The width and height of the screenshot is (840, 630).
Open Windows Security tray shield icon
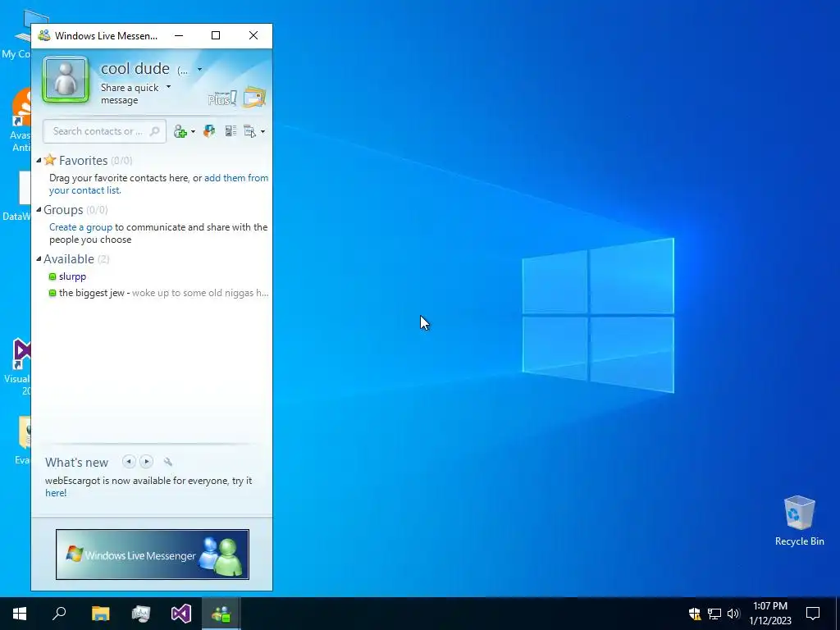coord(694,614)
